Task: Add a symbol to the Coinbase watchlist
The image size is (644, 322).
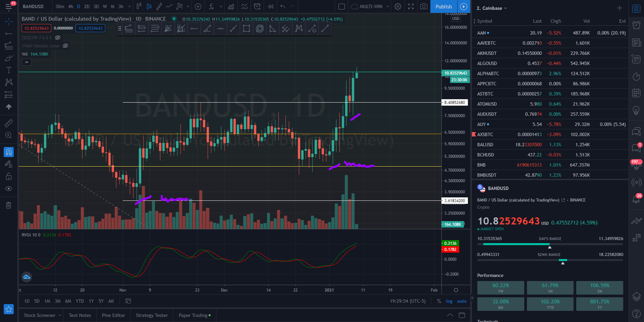Action: 620,8
